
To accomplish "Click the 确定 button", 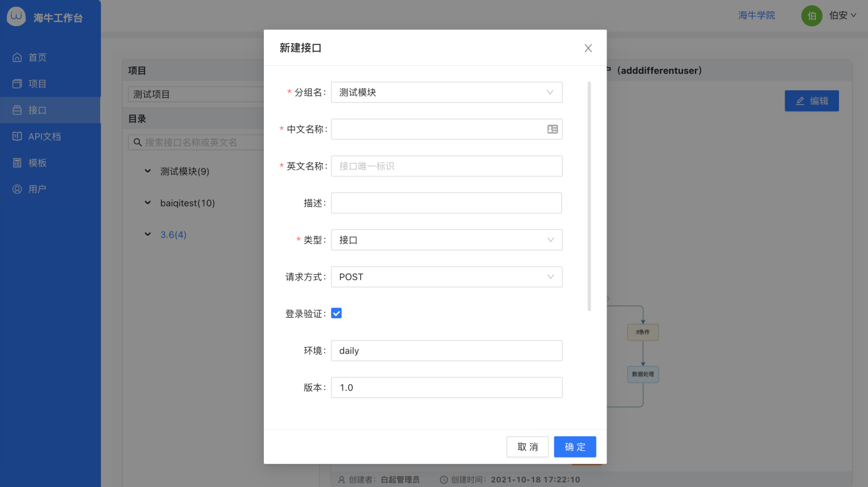I will click(x=575, y=447).
